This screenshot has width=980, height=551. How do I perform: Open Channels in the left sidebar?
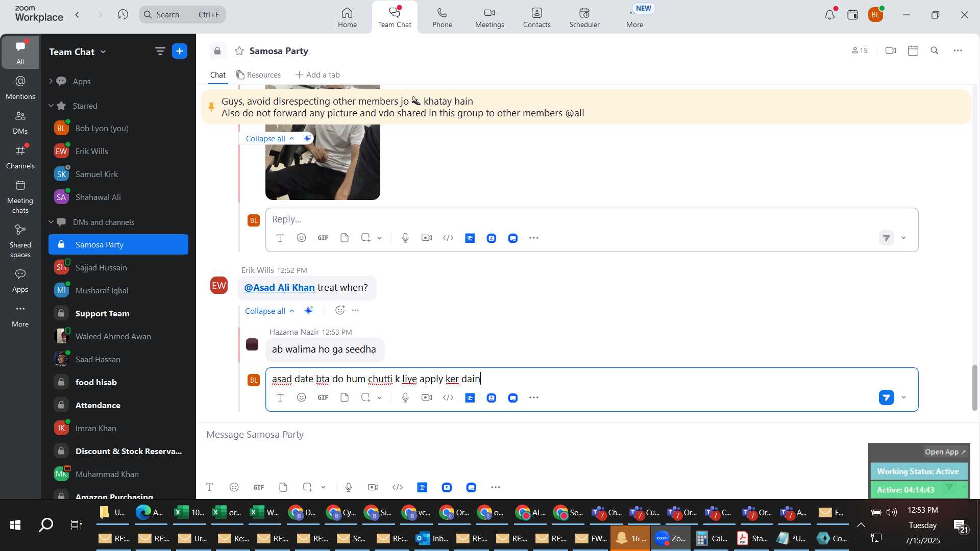click(x=20, y=157)
